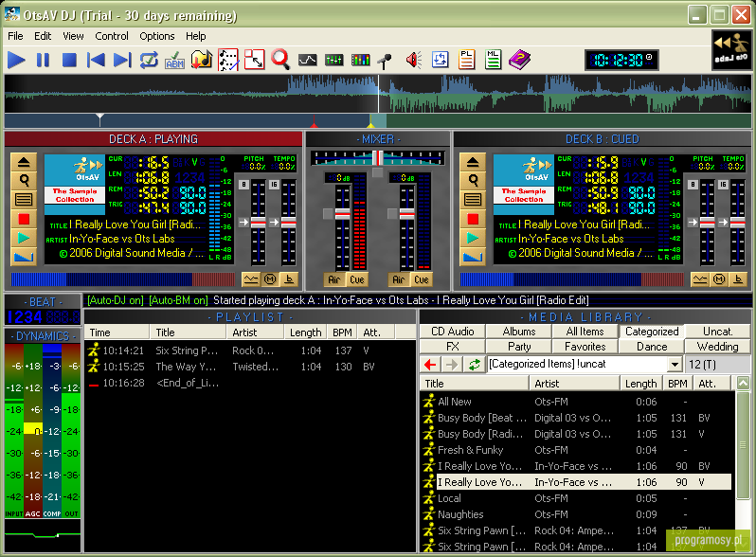Open the Dance category button

[652, 347]
